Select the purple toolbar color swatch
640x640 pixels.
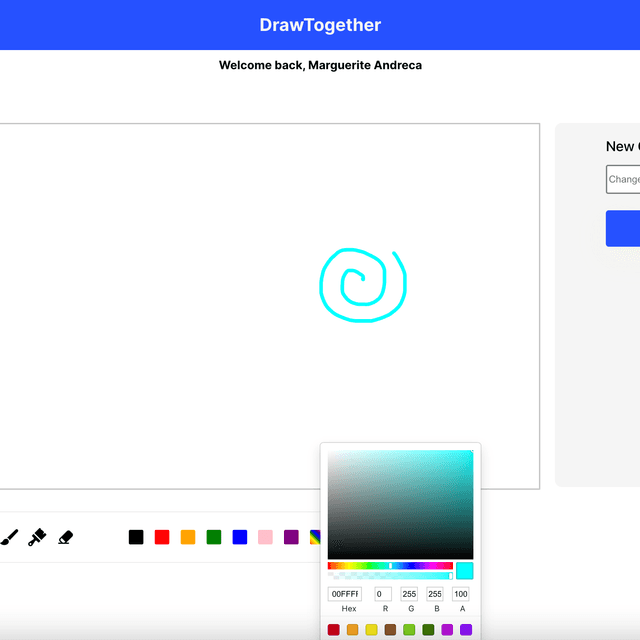(292, 537)
